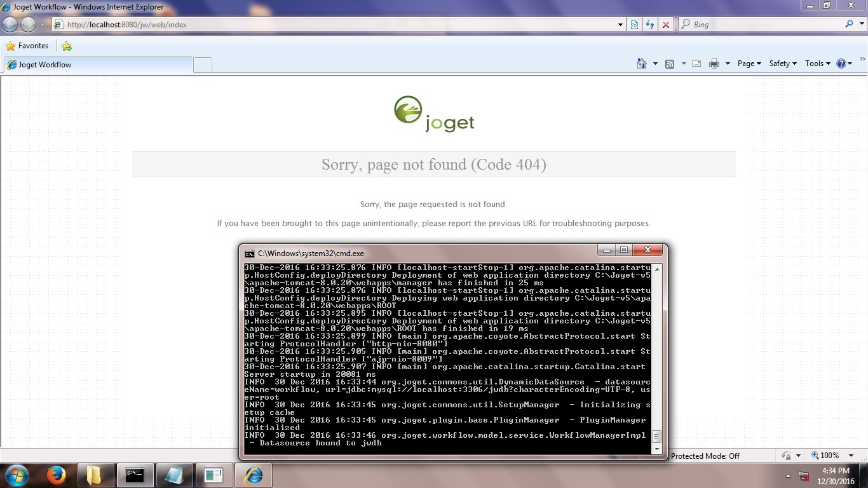This screenshot has width=868, height=488.
Task: Open the Favorites center
Action: point(27,46)
